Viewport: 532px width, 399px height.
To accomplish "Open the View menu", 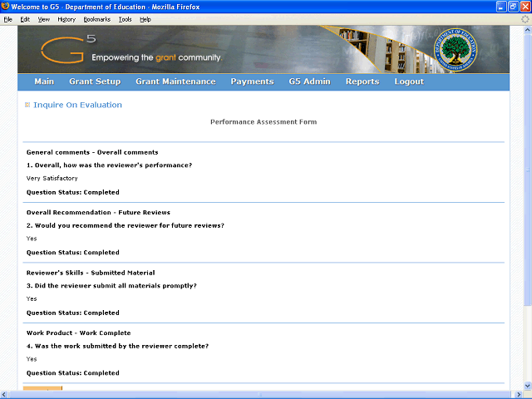I will [43, 20].
